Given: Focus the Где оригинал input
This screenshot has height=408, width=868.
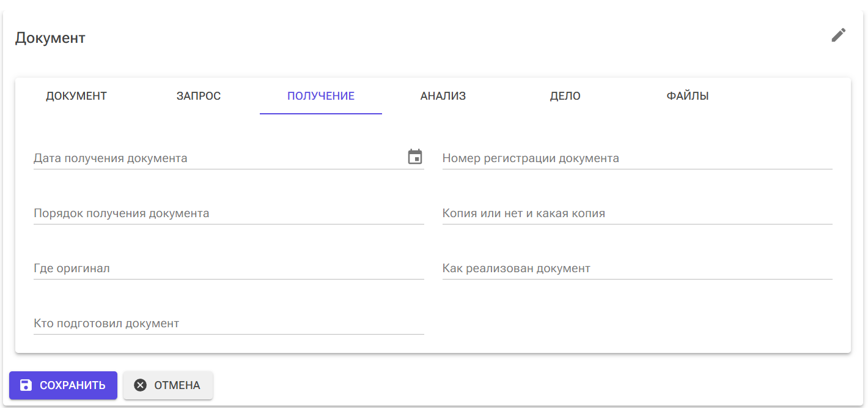Looking at the screenshot, I should pos(228,269).
